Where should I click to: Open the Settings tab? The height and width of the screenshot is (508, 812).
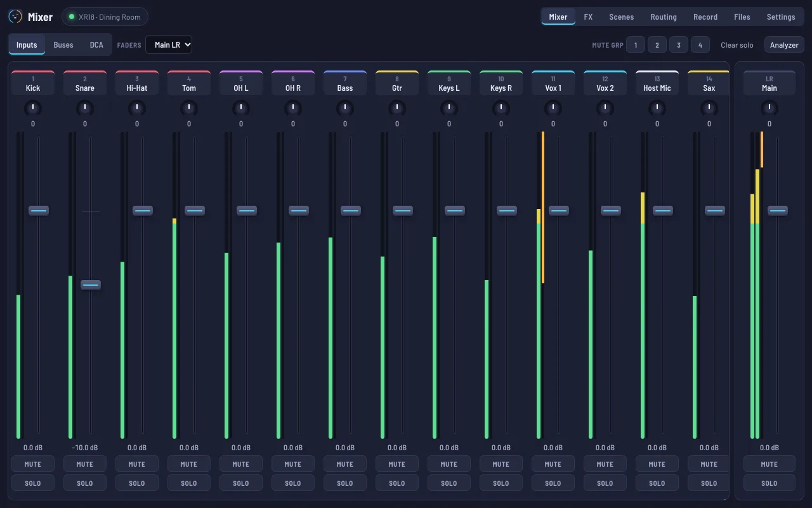[x=781, y=17]
